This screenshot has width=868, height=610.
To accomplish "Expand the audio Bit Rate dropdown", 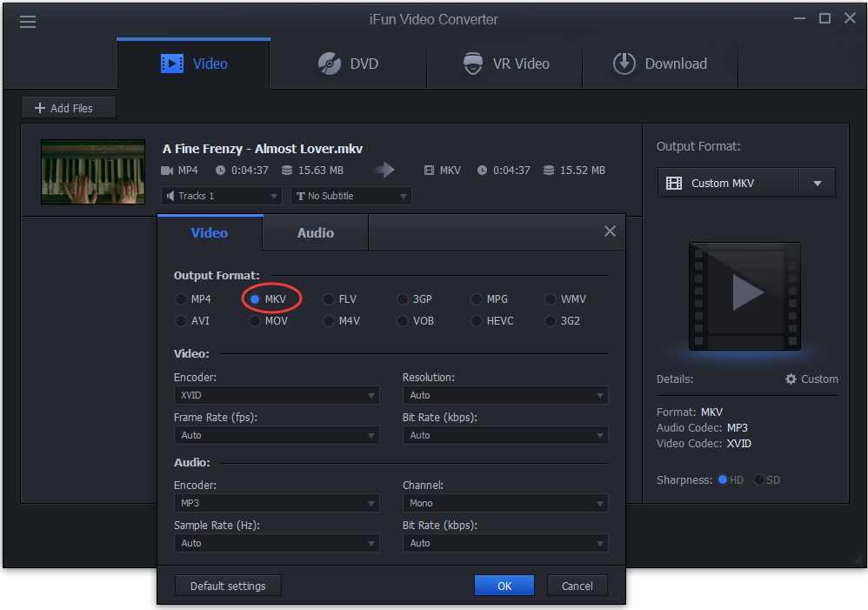I will click(505, 543).
